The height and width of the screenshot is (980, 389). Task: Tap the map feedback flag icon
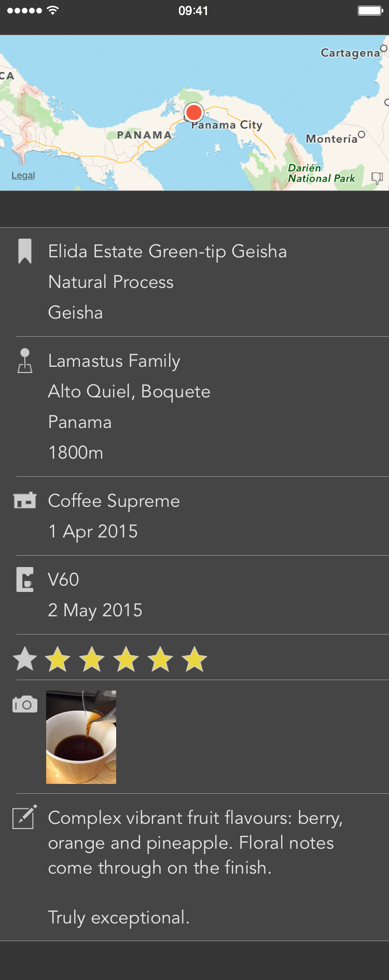pyautogui.click(x=377, y=178)
